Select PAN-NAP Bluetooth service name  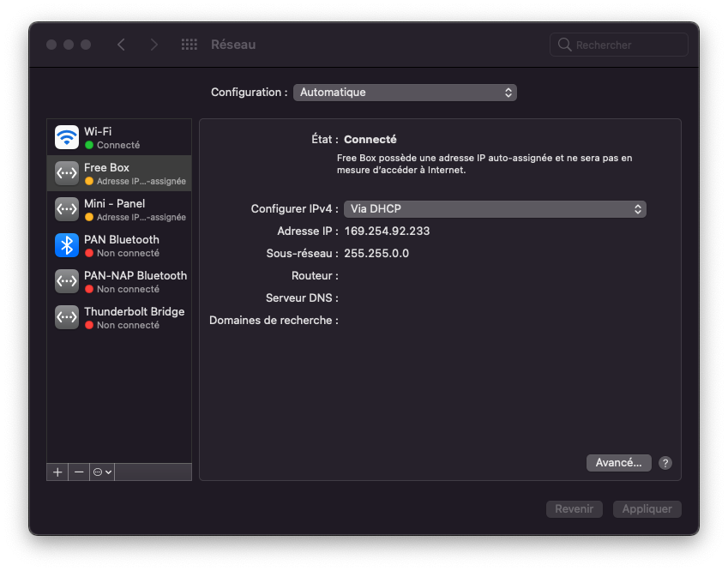135,276
